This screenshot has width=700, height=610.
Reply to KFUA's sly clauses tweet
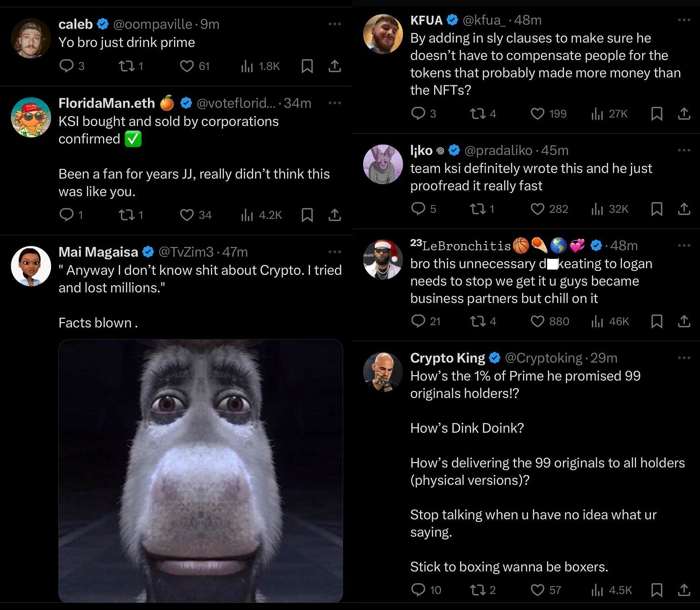tap(418, 113)
